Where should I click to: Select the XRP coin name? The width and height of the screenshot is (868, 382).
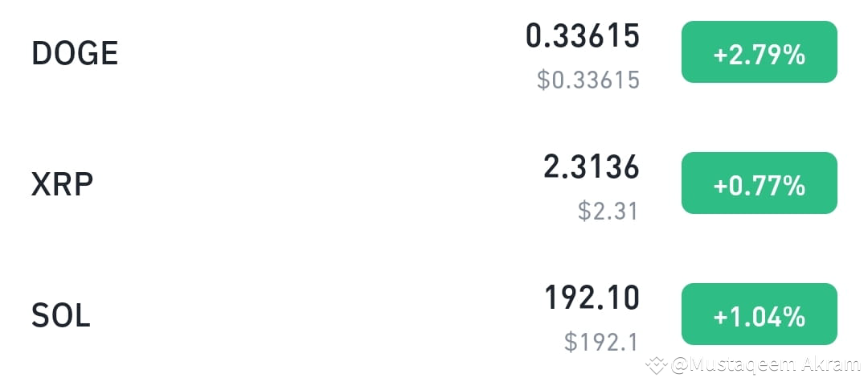pos(62,185)
